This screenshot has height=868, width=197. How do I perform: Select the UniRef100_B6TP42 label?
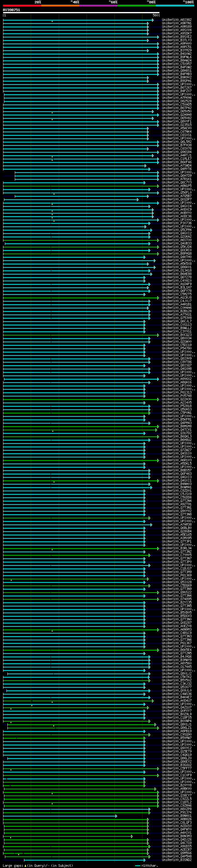(177, 108)
